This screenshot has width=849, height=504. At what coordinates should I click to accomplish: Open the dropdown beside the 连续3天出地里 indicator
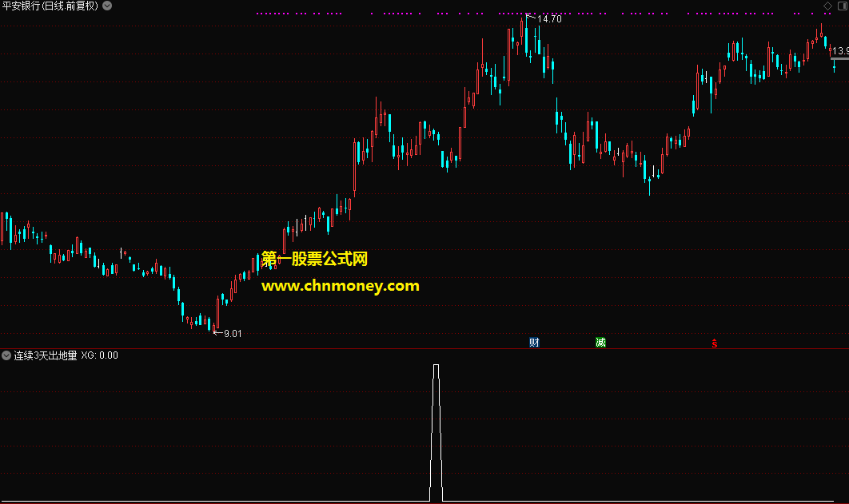[6, 355]
